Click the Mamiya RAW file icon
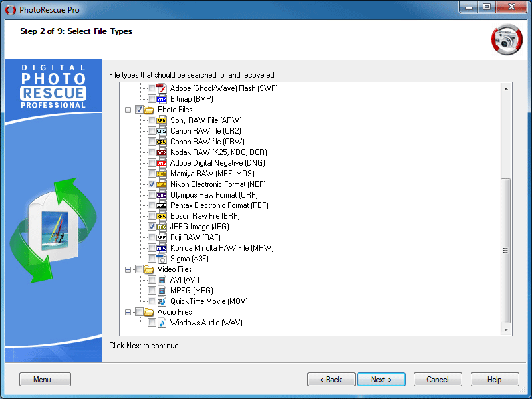The height and width of the screenshot is (399, 532). click(162, 174)
